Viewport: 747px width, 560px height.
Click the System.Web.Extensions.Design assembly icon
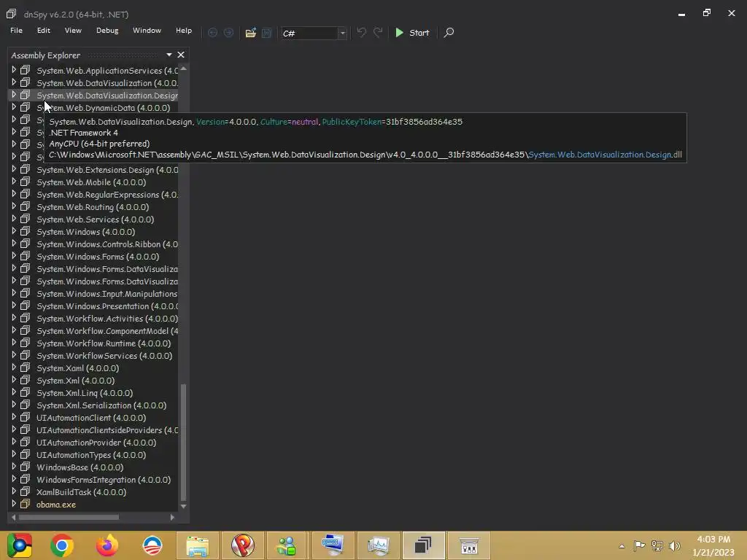click(26, 169)
